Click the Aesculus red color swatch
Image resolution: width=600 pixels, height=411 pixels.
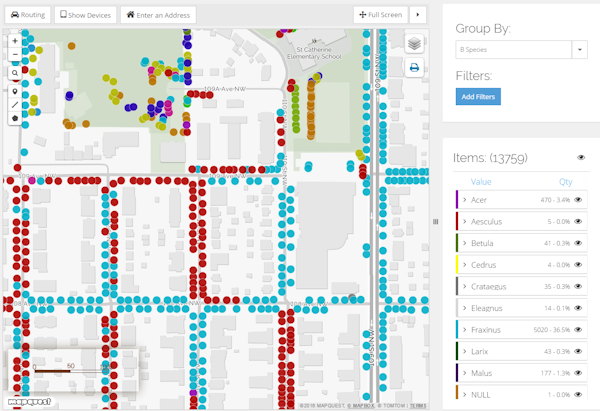[x=456, y=221]
